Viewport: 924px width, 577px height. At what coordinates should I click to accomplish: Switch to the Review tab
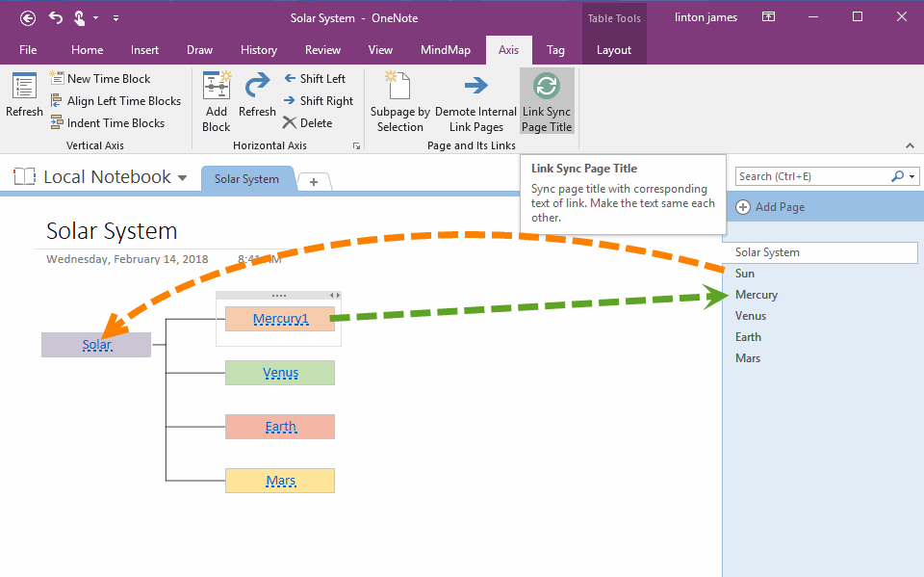click(x=322, y=50)
